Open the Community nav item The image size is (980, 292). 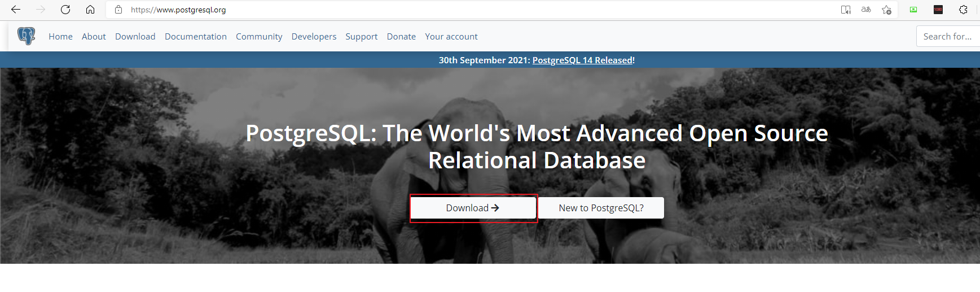tap(259, 36)
